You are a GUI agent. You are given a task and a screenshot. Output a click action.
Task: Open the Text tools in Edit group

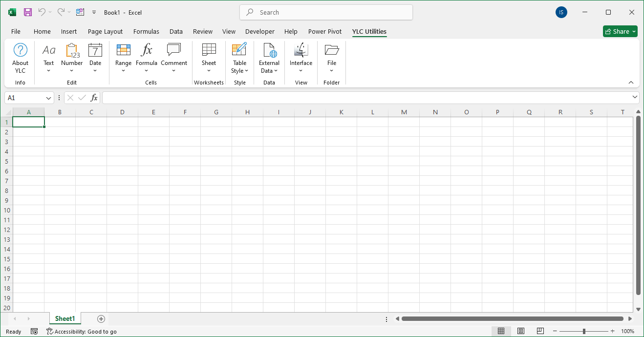pos(48,50)
